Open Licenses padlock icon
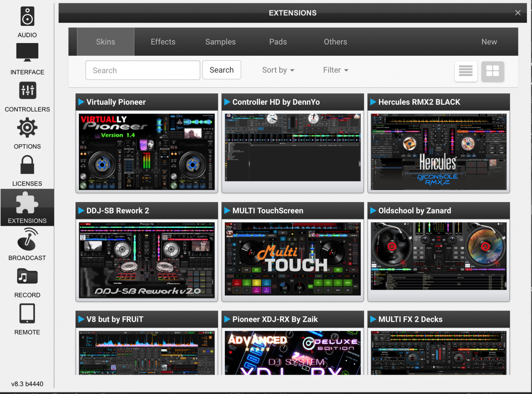Screen dimensions: 532x394 (x=27, y=165)
